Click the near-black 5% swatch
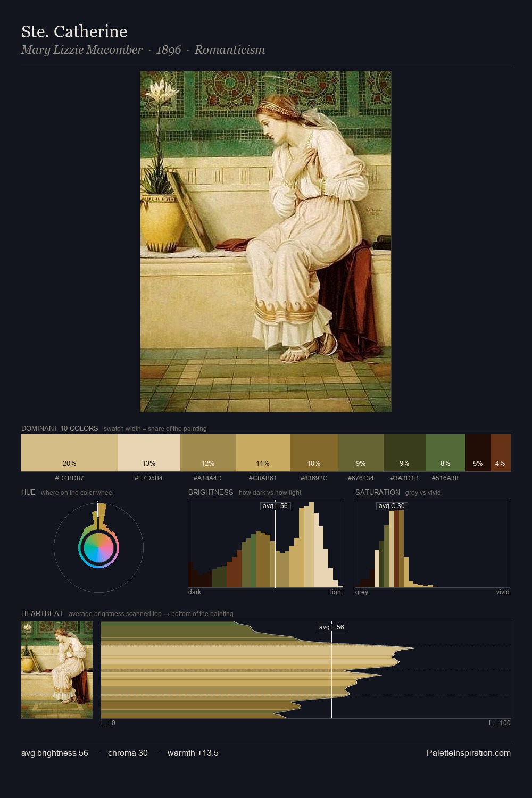 (x=478, y=453)
